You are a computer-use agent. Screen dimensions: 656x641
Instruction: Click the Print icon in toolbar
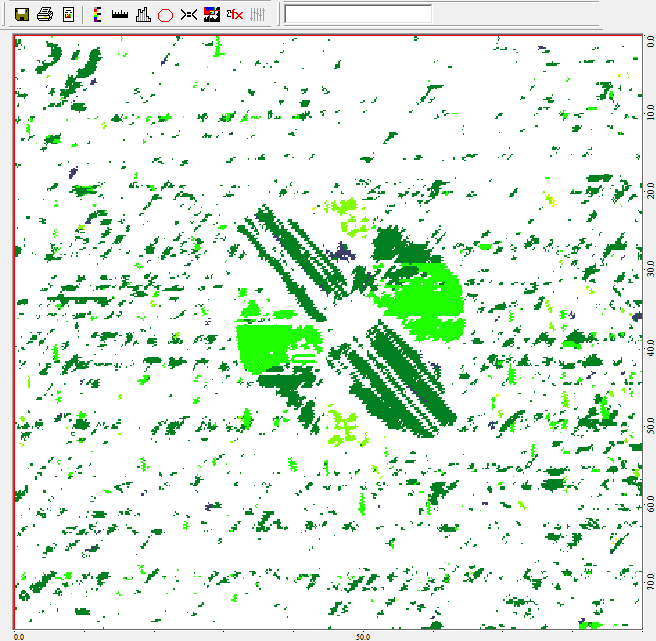(x=44, y=14)
